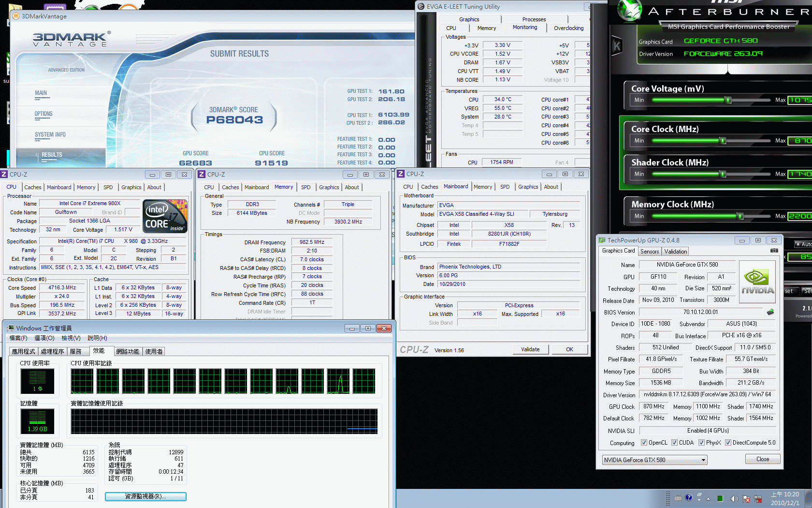Click the Z icon of the CPU-Z Mainboard window
This screenshot has height=508, width=812.
[401, 174]
